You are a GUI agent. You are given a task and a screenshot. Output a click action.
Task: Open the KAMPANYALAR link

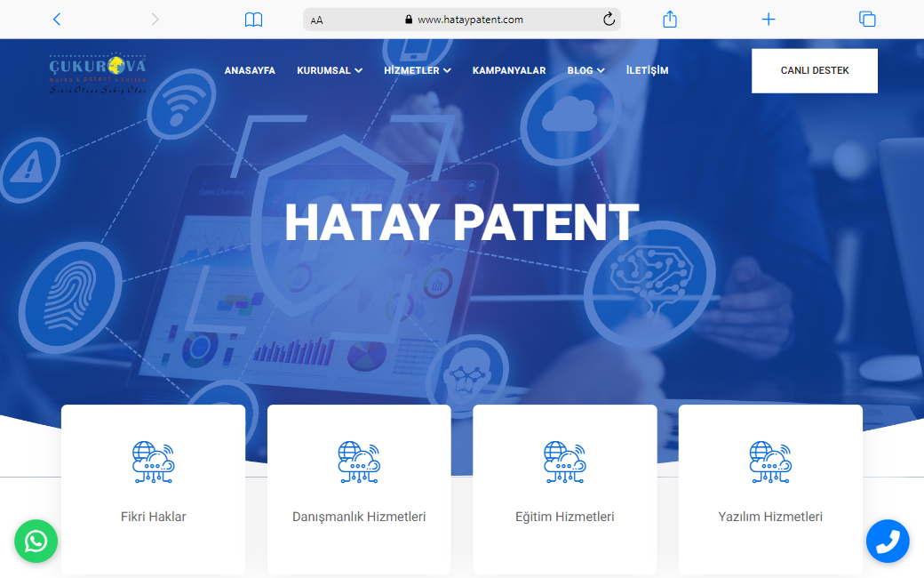click(509, 70)
